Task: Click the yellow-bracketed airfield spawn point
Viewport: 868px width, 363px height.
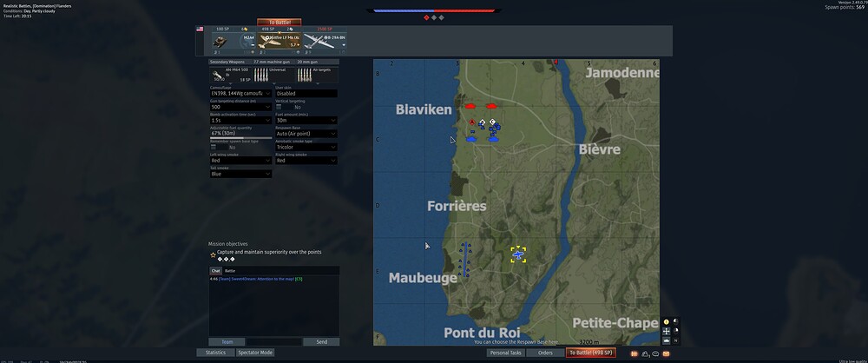Action: [x=518, y=254]
